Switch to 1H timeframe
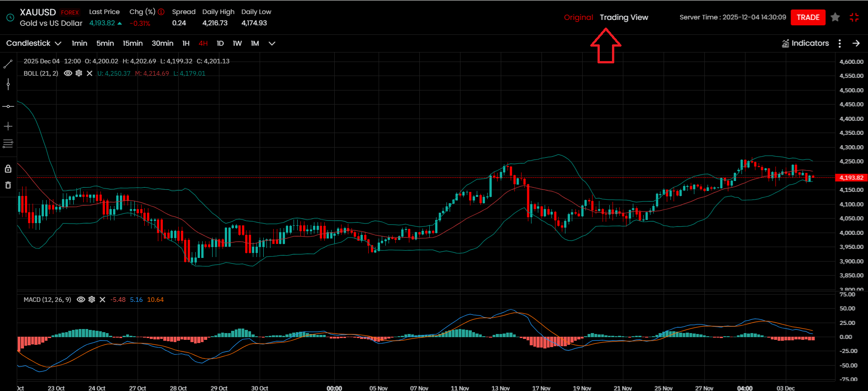Screen dimensions: 868x391 pyautogui.click(x=186, y=43)
